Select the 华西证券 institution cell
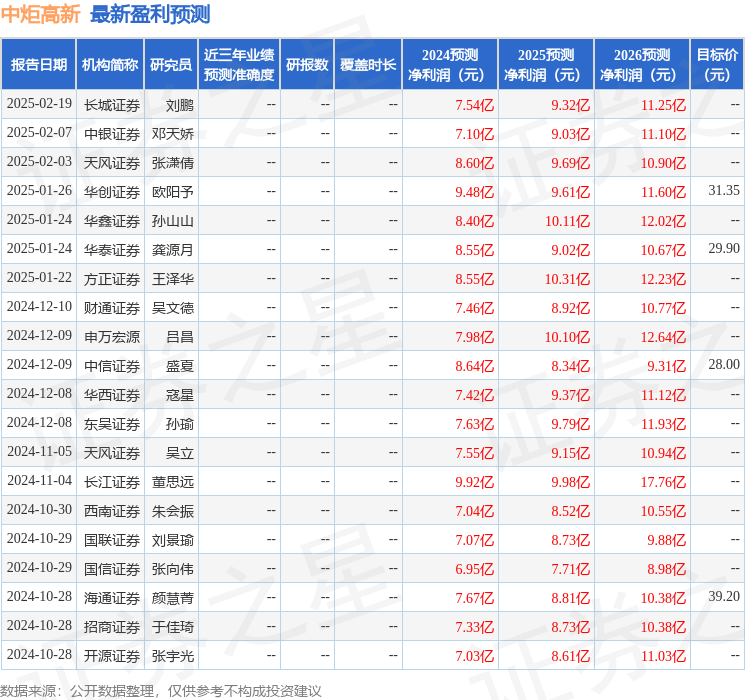The width and height of the screenshot is (745, 700). 112,395
